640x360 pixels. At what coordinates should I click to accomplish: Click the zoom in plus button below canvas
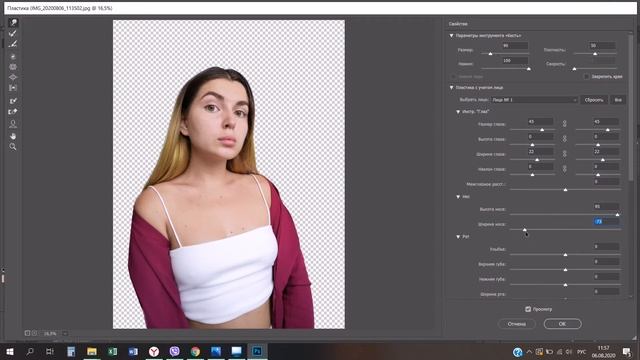tap(34, 333)
